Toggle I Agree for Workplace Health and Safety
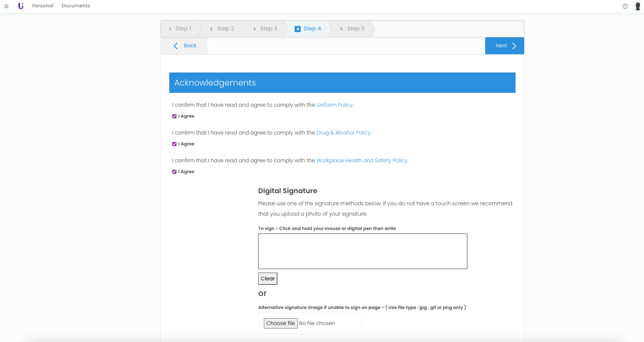The height and width of the screenshot is (342, 644). pos(174,172)
